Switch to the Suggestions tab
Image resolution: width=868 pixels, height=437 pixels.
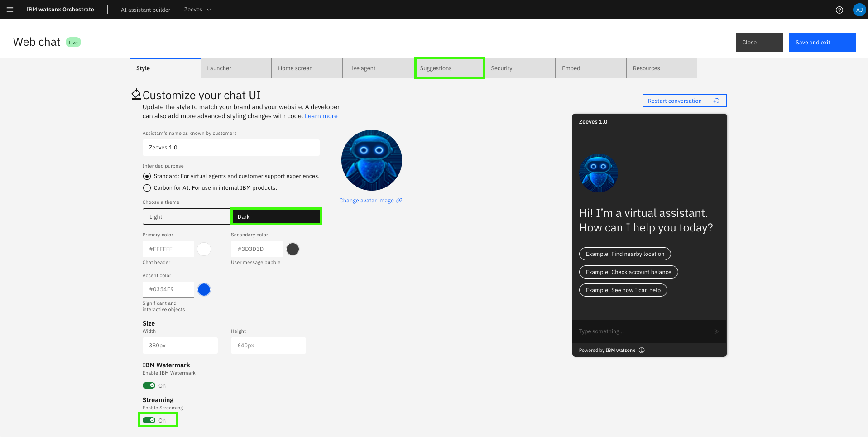[449, 68]
